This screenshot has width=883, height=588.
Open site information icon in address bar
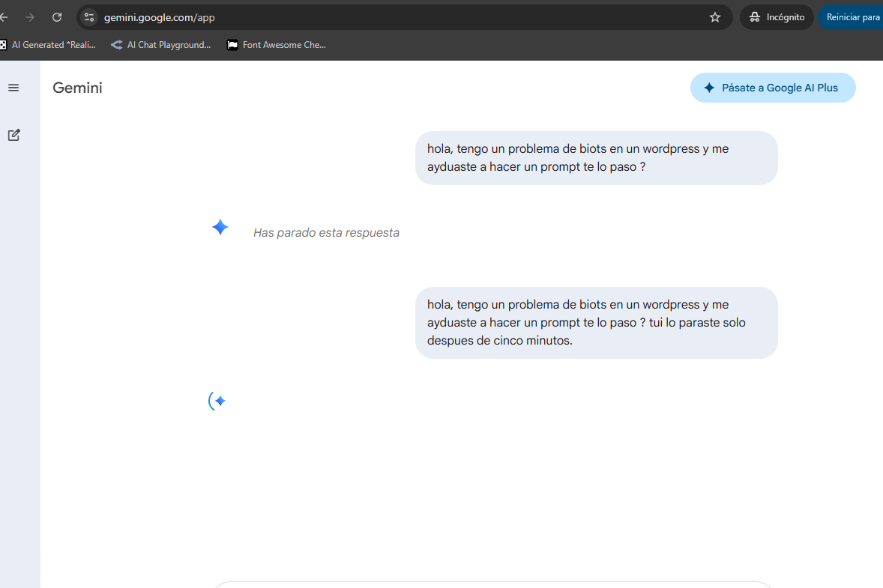89,17
